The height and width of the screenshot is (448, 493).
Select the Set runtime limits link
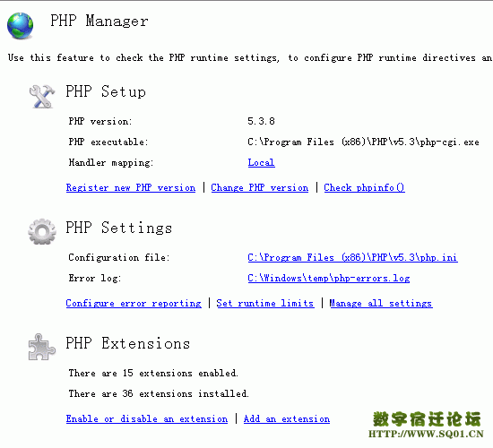(265, 304)
